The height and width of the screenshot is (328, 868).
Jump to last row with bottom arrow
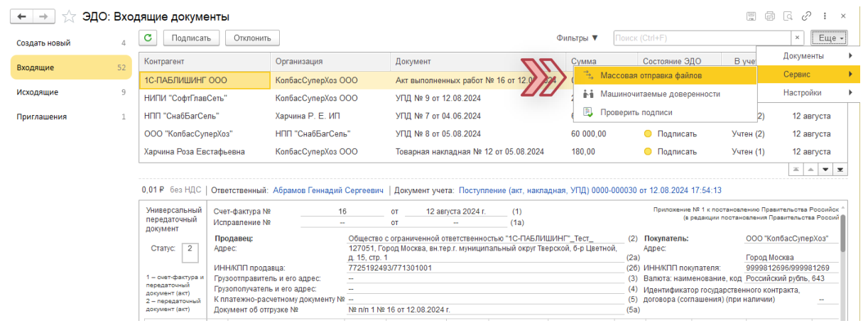pyautogui.click(x=840, y=169)
